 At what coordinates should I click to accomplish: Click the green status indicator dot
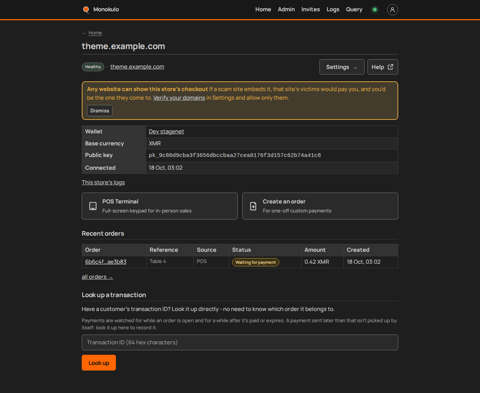coord(375,10)
